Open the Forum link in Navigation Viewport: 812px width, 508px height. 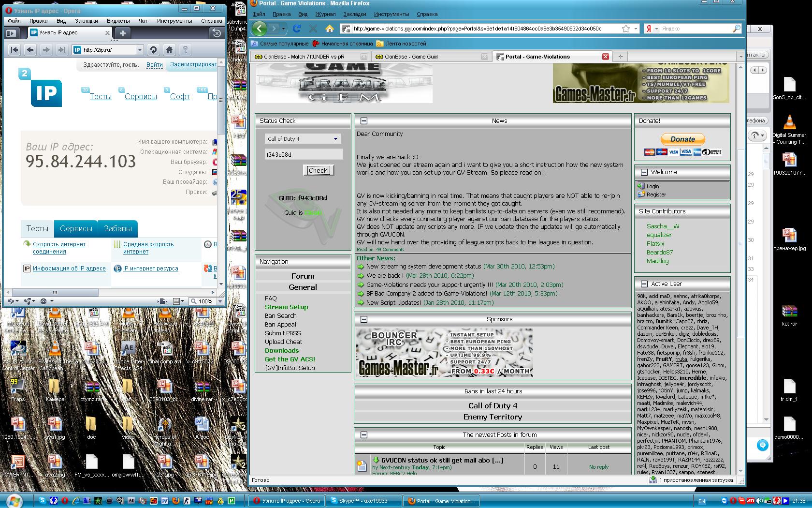tap(303, 276)
